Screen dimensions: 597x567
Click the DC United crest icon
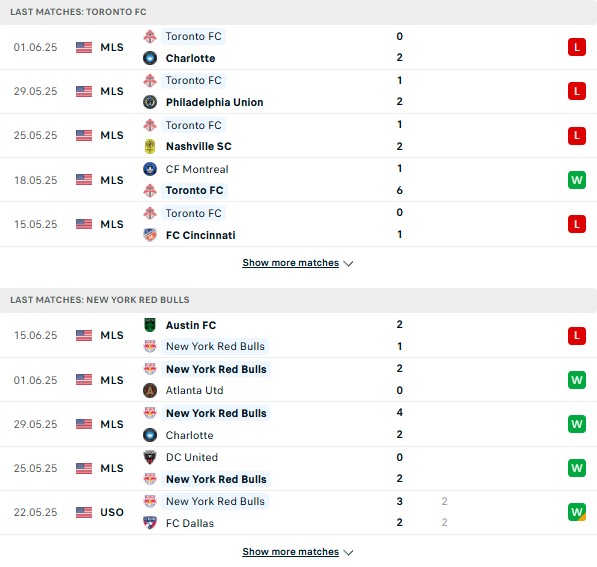pyautogui.click(x=150, y=457)
